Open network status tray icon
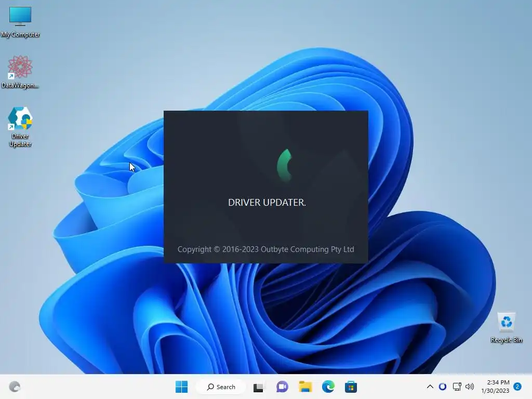The height and width of the screenshot is (399, 532). pos(457,387)
